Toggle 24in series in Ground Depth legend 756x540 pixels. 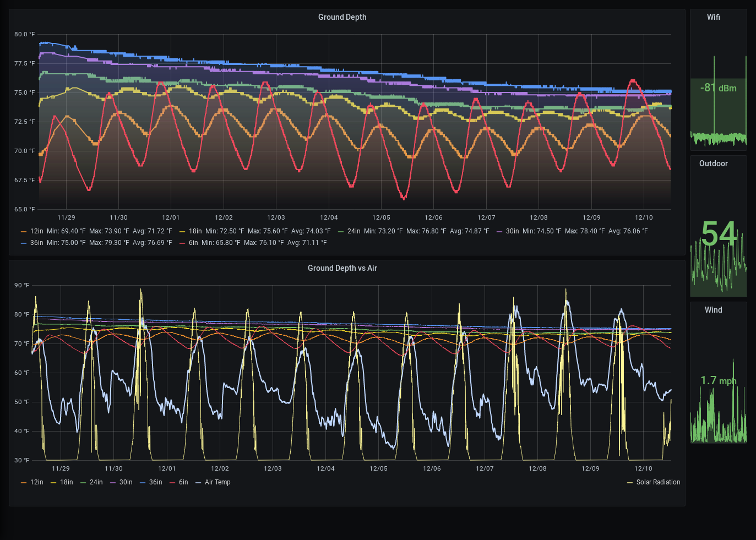[x=353, y=231]
